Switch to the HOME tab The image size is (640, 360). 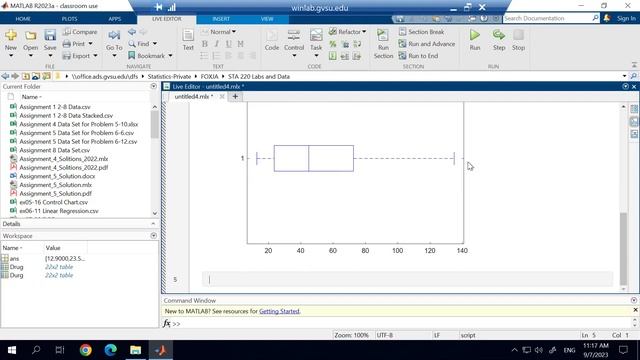pos(23,19)
